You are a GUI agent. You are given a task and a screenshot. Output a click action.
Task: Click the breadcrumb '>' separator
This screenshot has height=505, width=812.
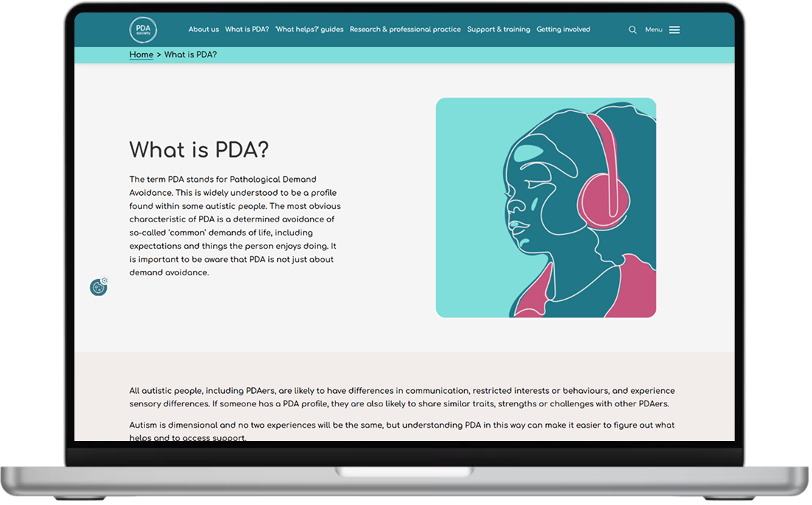pyautogui.click(x=158, y=54)
